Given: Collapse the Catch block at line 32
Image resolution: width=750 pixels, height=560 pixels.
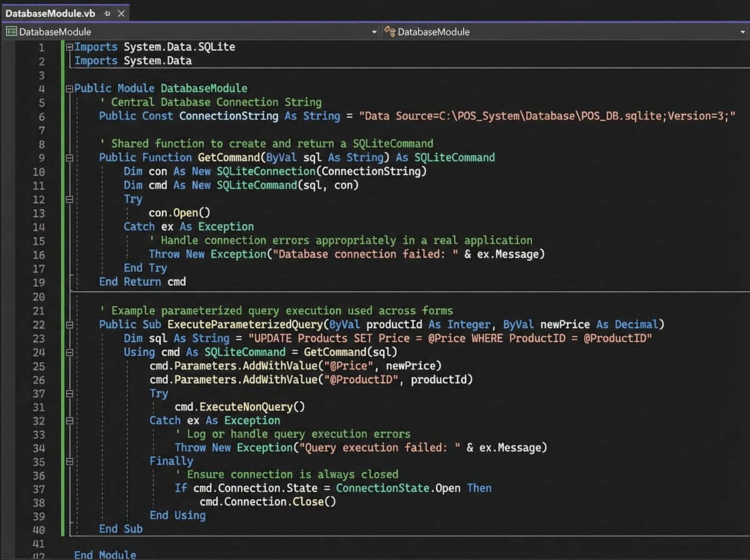Looking at the screenshot, I should click(69, 420).
